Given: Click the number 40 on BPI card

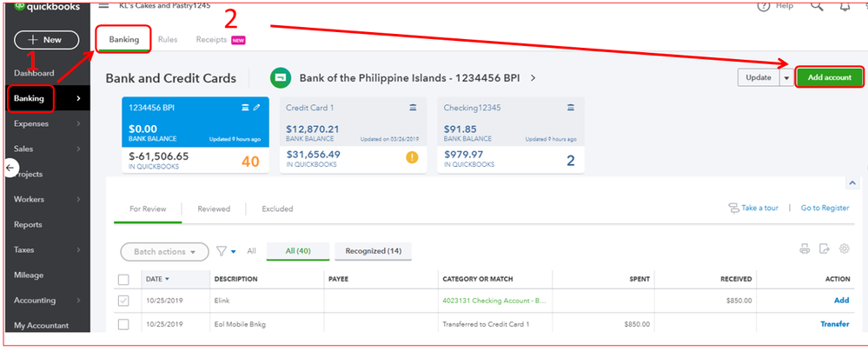Looking at the screenshot, I should (250, 161).
